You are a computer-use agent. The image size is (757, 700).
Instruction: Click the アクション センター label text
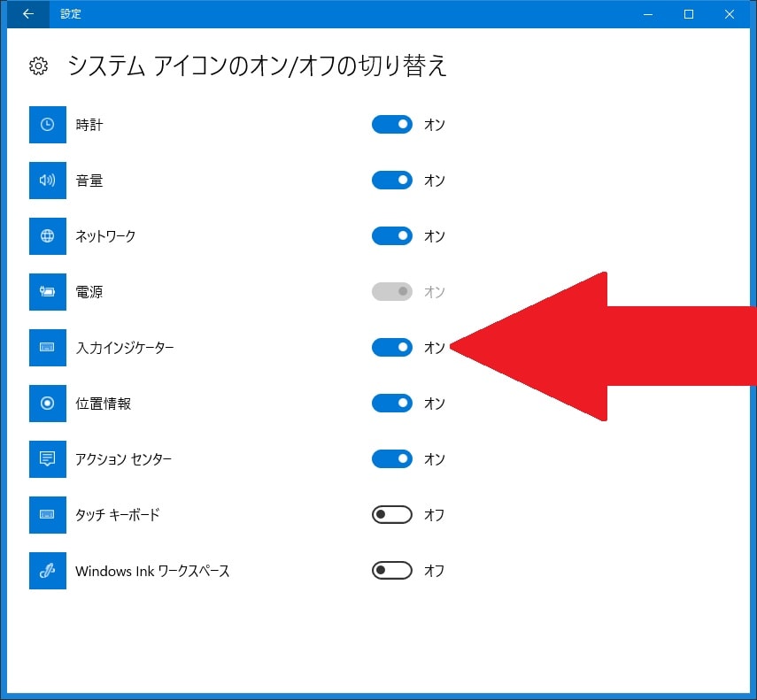124,459
